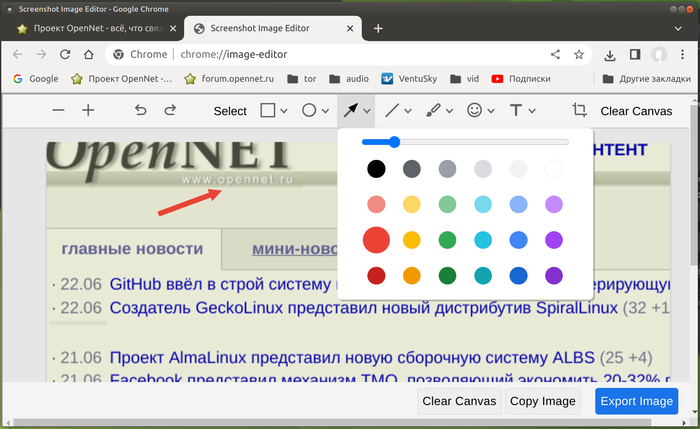Choose the brush drawing tool
The width and height of the screenshot is (700, 429).
click(434, 111)
